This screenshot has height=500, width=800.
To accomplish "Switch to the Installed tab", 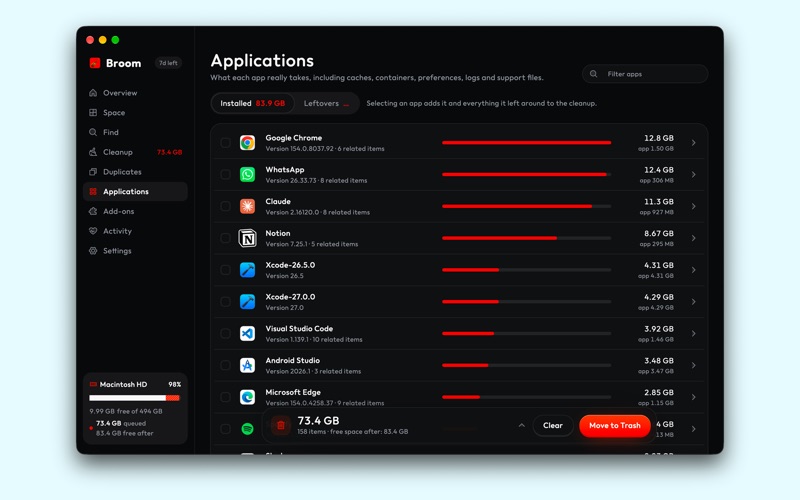I will click(253, 103).
